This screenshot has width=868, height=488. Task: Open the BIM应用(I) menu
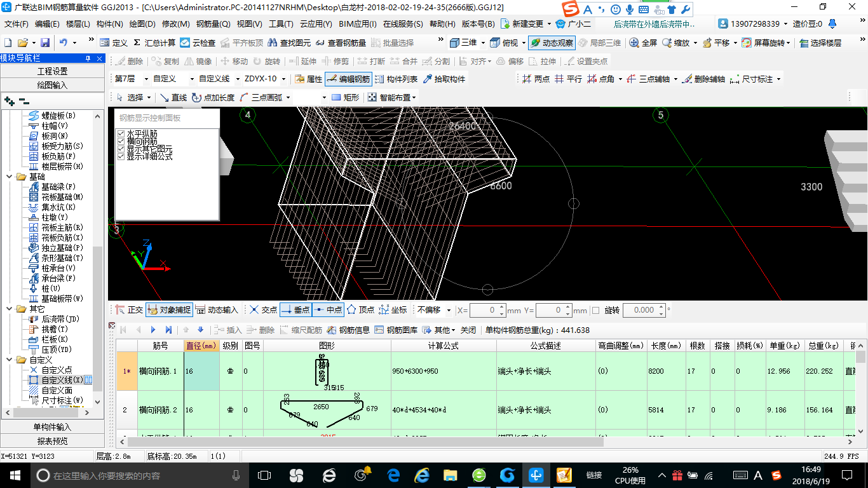coord(358,24)
